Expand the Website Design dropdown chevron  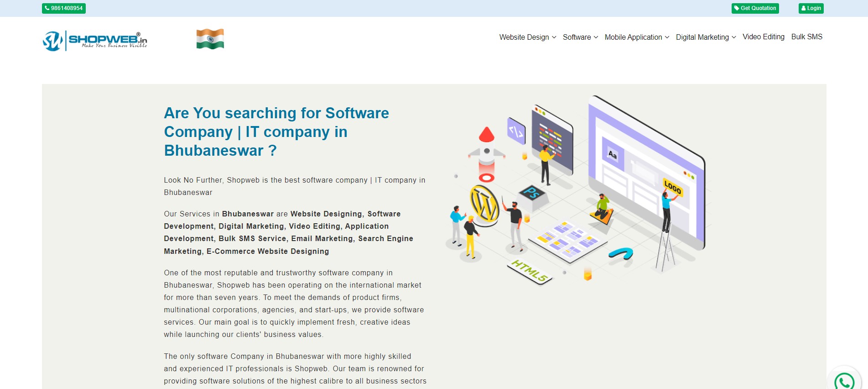[554, 37]
